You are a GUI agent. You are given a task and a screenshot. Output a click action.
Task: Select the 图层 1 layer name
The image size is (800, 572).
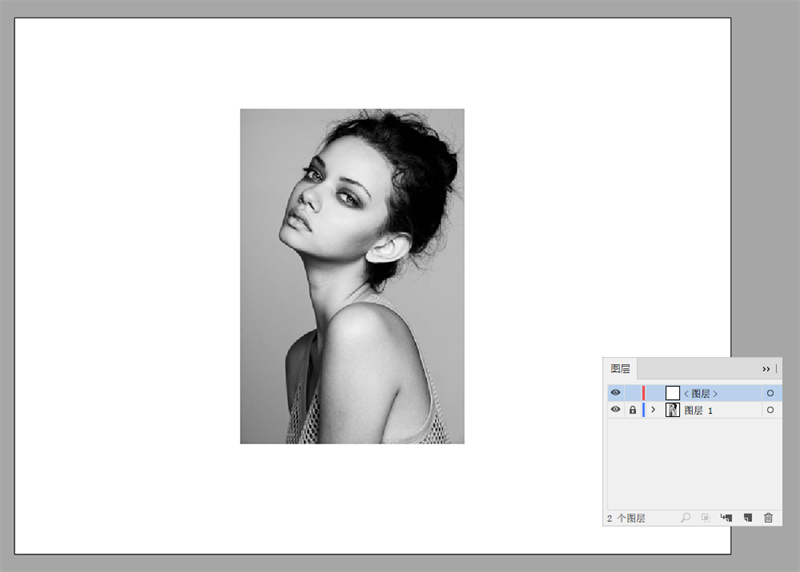point(699,410)
